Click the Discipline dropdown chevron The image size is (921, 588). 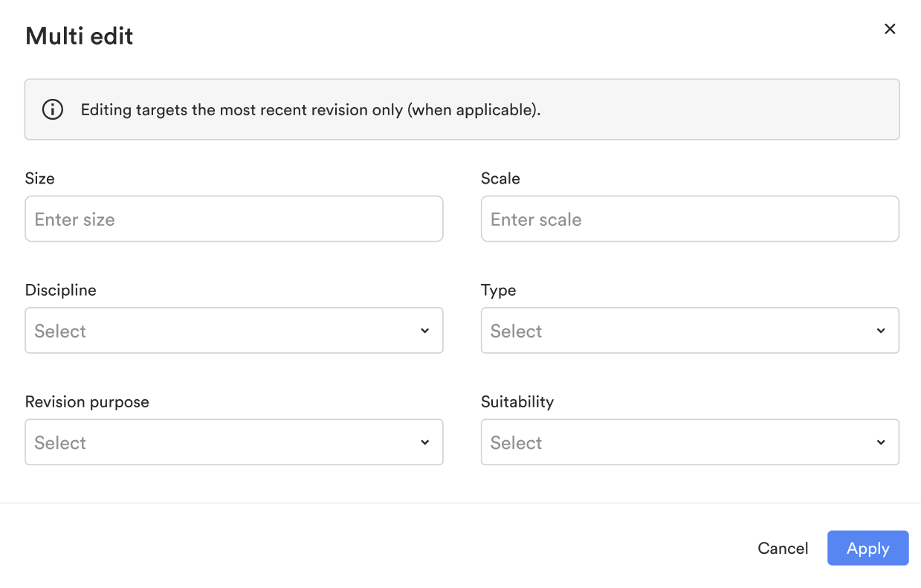pos(424,330)
